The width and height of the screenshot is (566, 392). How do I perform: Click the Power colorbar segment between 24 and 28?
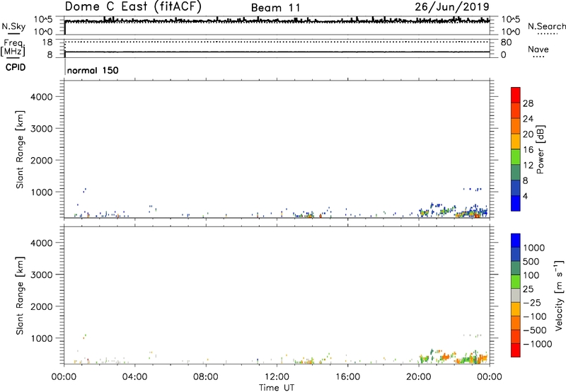516,110
